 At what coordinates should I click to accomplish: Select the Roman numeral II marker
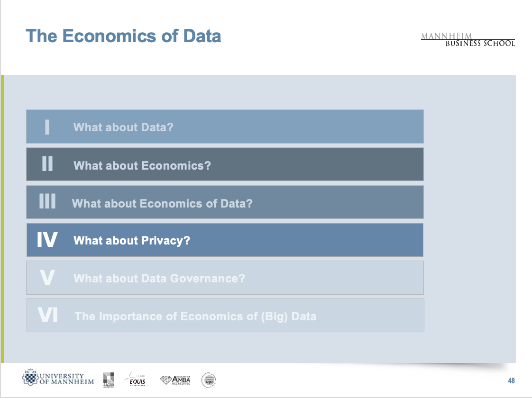click(47, 164)
